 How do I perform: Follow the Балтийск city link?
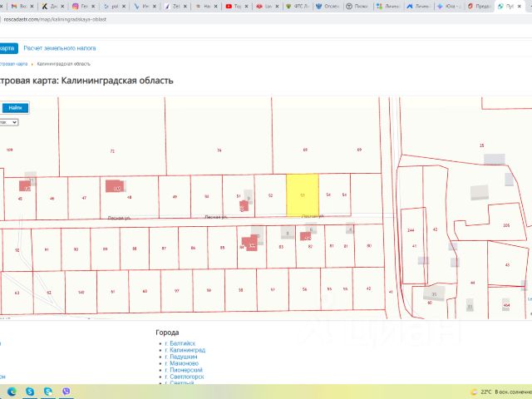pos(181,343)
